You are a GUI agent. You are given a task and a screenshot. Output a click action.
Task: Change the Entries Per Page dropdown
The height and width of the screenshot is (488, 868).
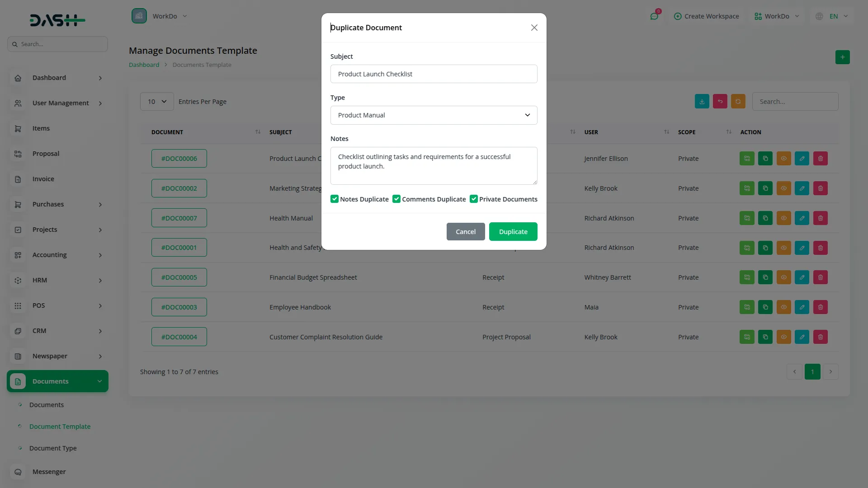point(156,101)
